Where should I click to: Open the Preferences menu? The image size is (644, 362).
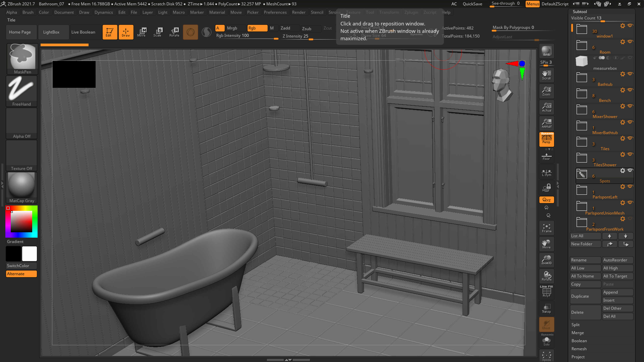pyautogui.click(x=275, y=12)
